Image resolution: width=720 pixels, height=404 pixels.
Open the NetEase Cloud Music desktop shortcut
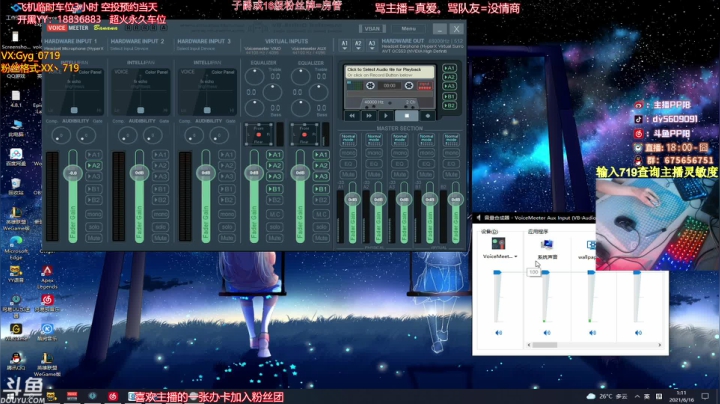(x=47, y=303)
